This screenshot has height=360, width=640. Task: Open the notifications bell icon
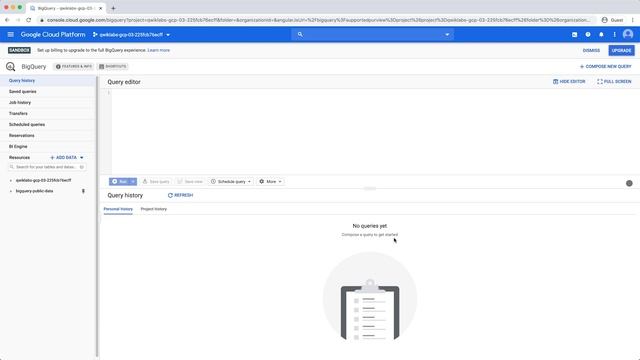pos(601,35)
